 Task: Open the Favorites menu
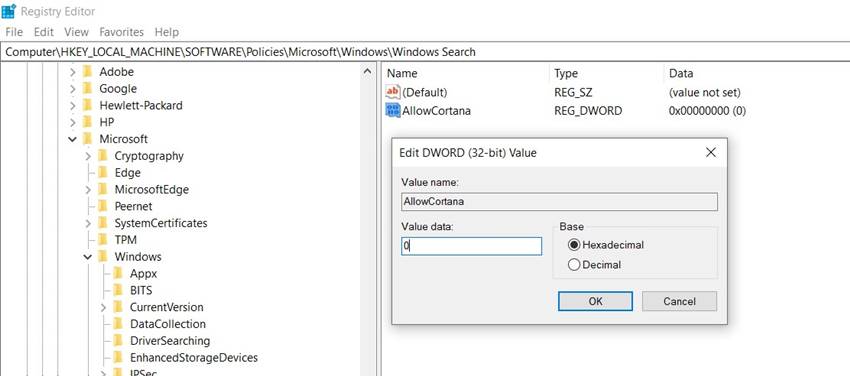(121, 32)
